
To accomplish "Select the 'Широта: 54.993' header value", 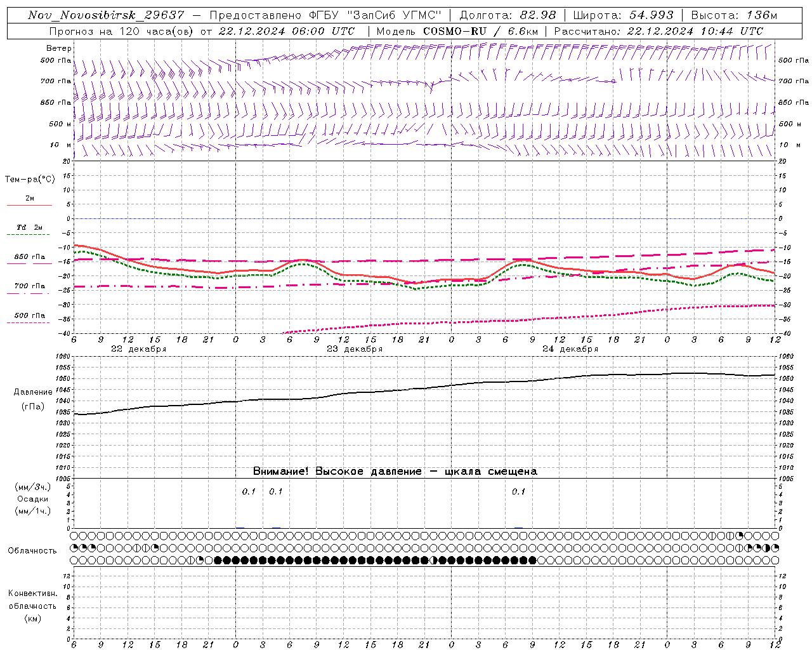I will tap(623, 16).
